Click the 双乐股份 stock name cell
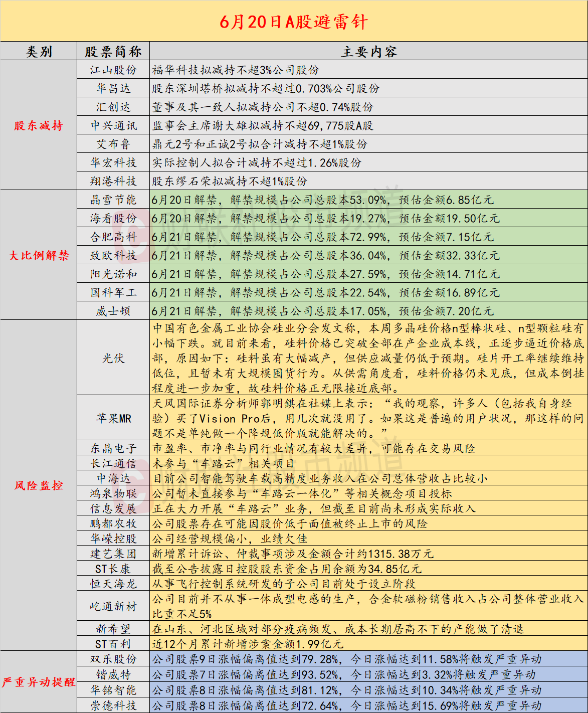Viewport: 588px width, 713px height. pyautogui.click(x=113, y=659)
